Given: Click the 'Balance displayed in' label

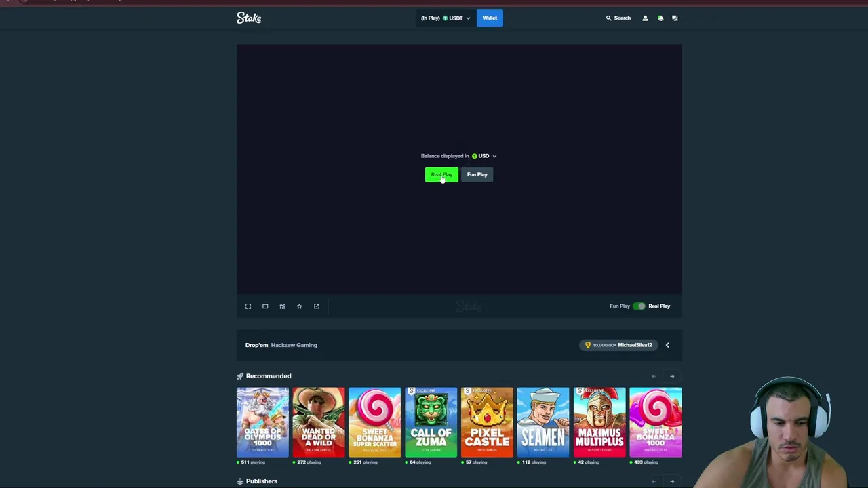Looking at the screenshot, I should click(x=445, y=156).
